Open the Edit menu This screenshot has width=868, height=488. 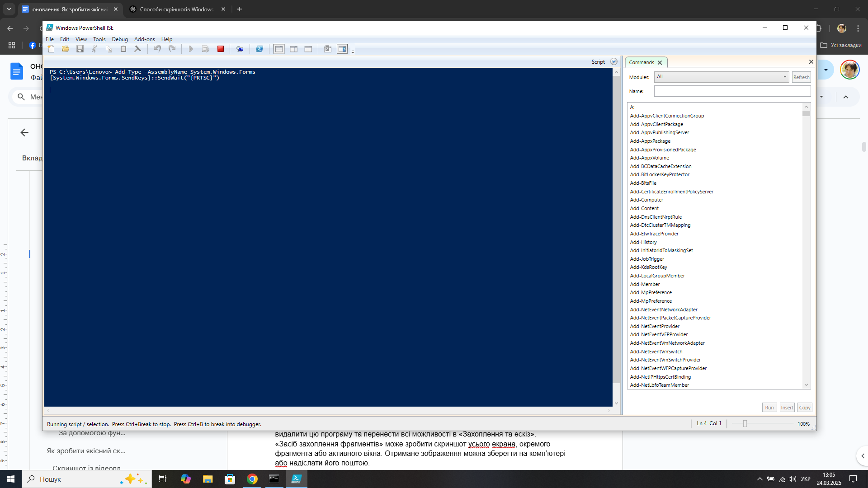coord(65,39)
